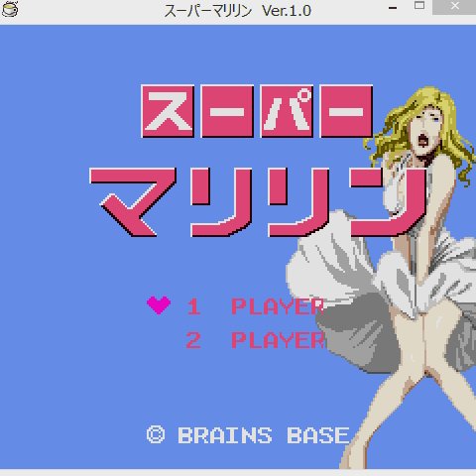Click the large マリリン title logo
This screenshot has width=476, height=476.
click(258, 202)
